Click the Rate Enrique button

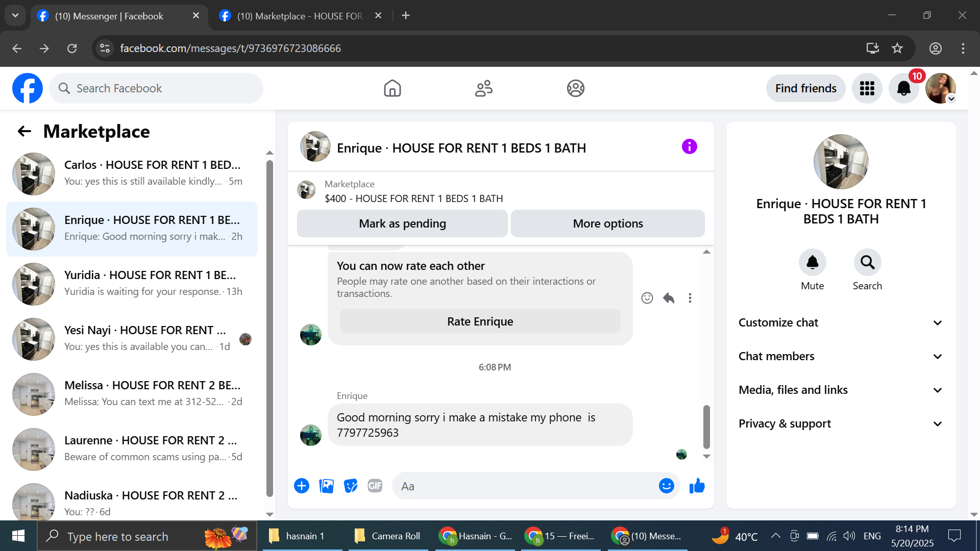[480, 322]
